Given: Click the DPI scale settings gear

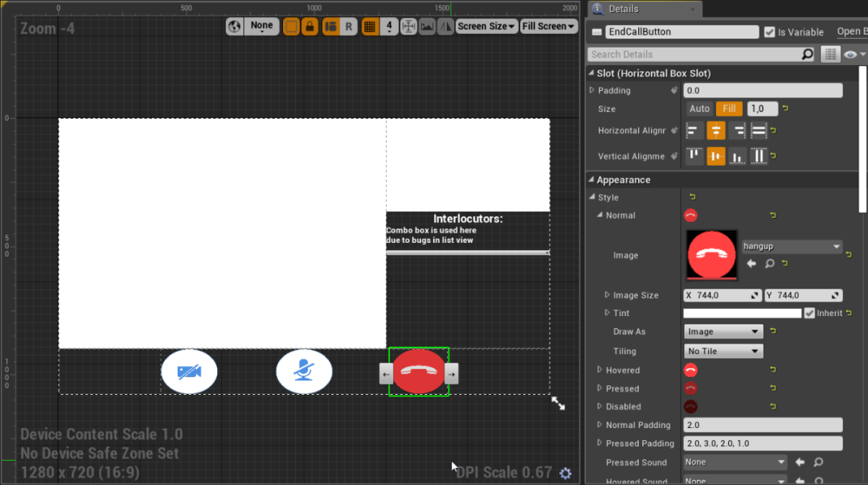Looking at the screenshot, I should (x=565, y=473).
